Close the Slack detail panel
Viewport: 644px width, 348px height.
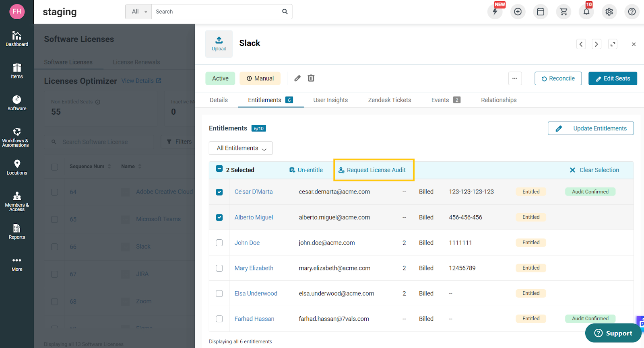(634, 44)
